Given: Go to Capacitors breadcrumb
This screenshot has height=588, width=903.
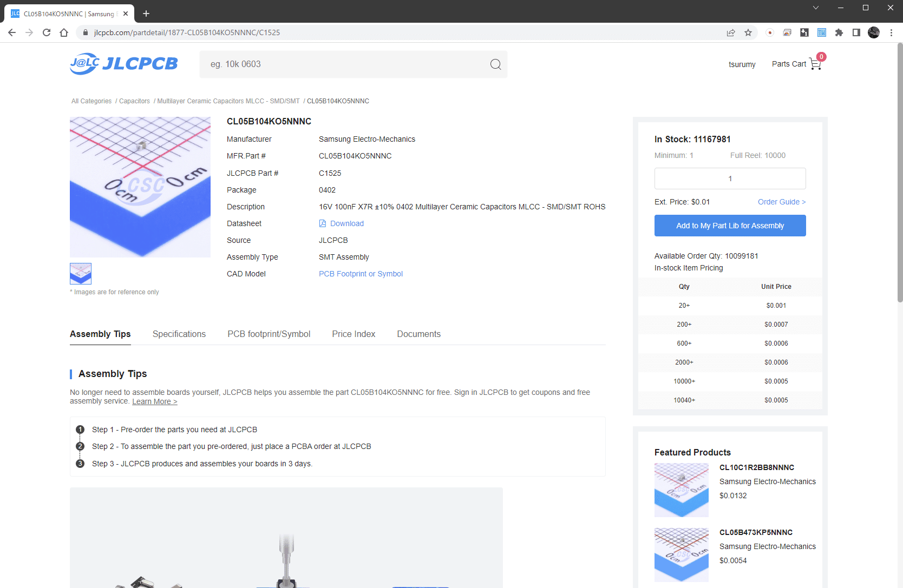Looking at the screenshot, I should pos(134,101).
